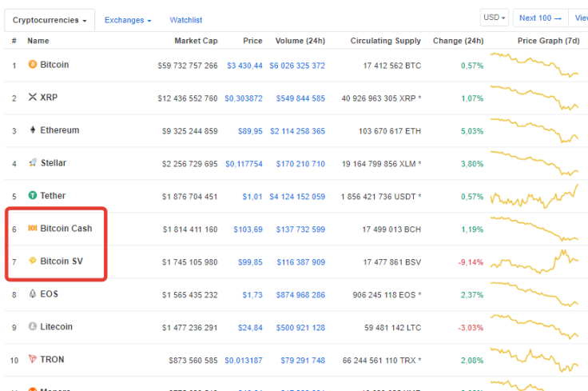
Task: Open the Bitcoin name link
Action: coord(55,65)
